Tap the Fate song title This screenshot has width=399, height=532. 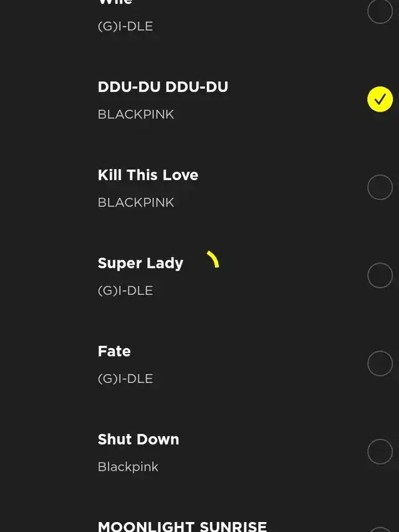pos(114,351)
